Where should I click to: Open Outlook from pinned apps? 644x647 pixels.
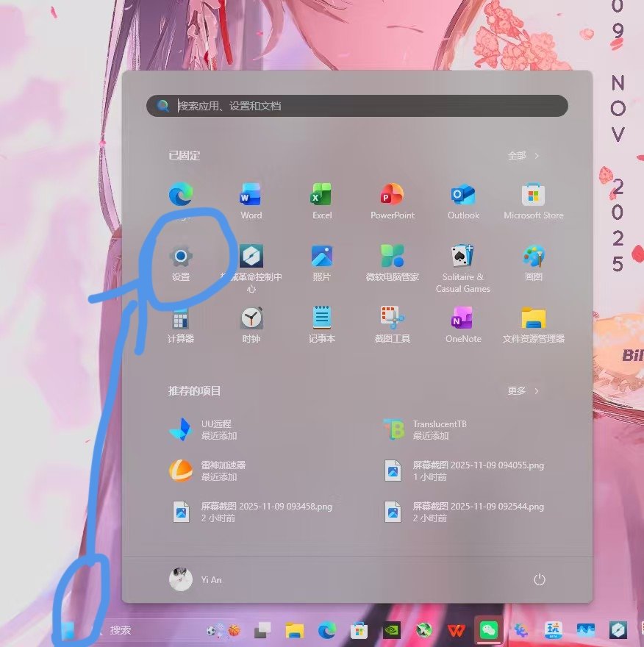coord(463,194)
